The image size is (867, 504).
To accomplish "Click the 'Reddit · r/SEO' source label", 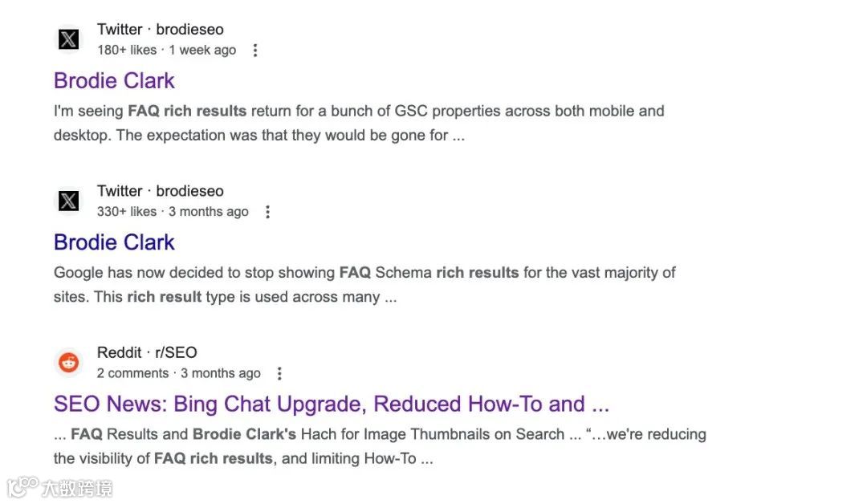I will tap(147, 352).
